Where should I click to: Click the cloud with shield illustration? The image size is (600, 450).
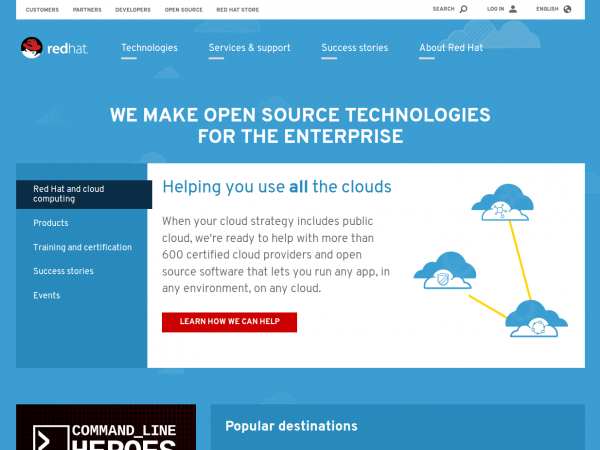tap(445, 270)
